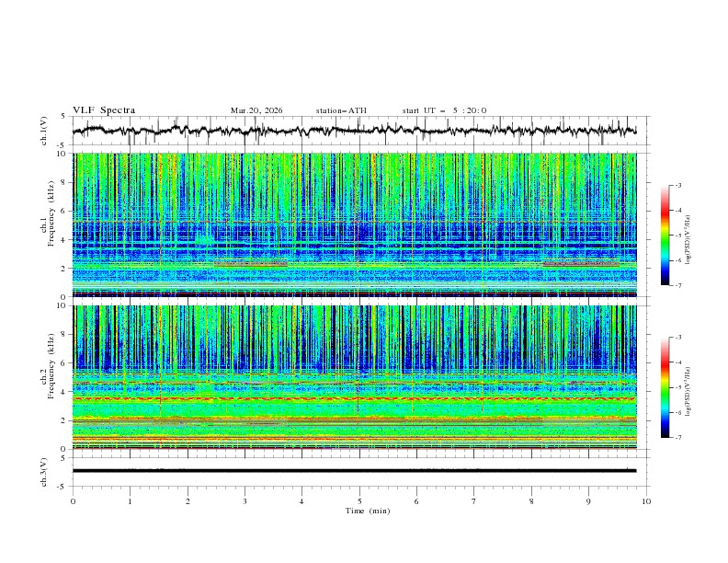
Task: Click the ch.2 spectrogram color bar
Action: tap(665, 387)
